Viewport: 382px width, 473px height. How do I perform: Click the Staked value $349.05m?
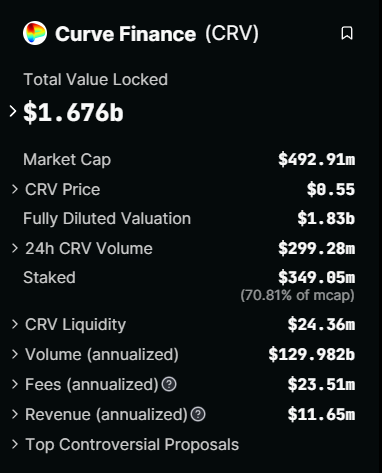(317, 278)
